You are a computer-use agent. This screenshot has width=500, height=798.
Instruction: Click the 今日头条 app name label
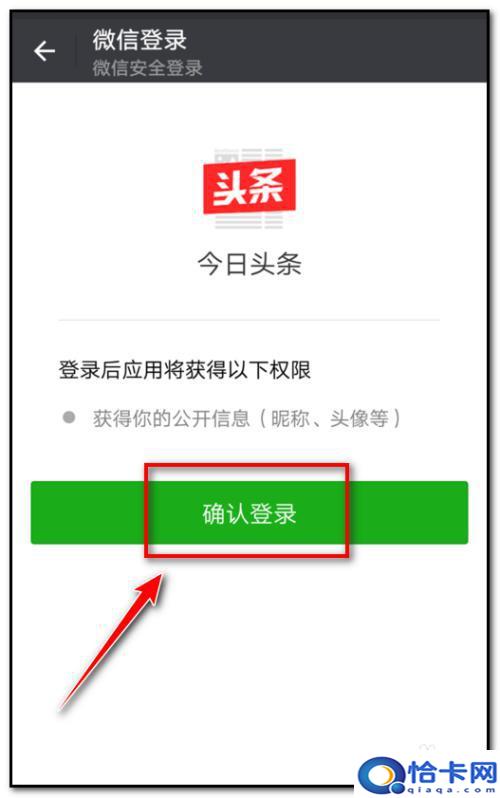[x=249, y=265]
